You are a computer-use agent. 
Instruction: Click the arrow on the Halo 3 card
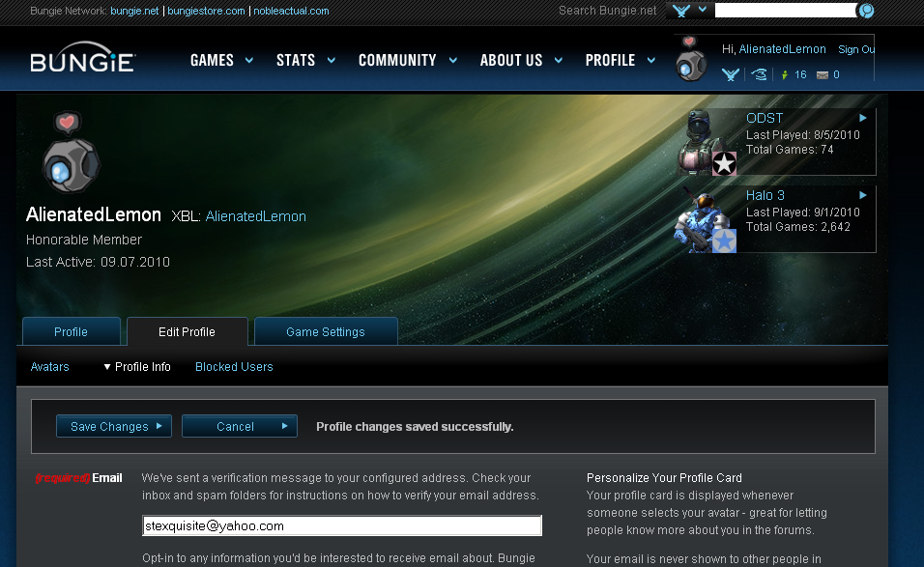863,195
